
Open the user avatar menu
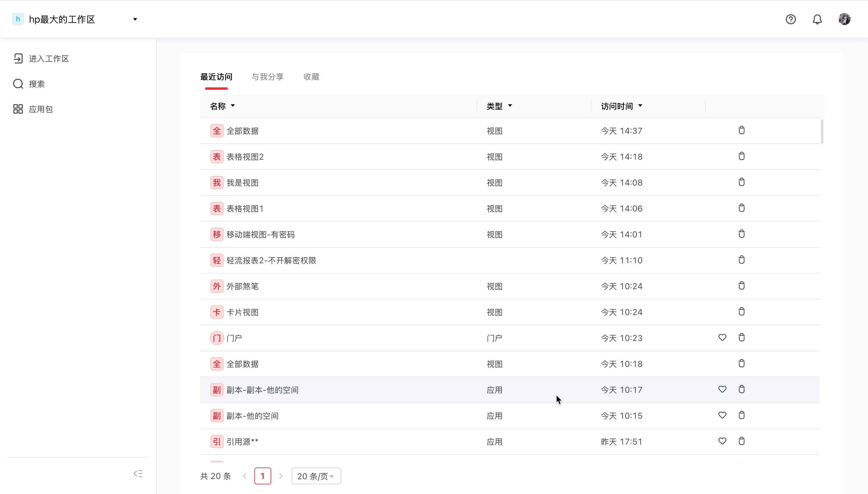click(844, 19)
